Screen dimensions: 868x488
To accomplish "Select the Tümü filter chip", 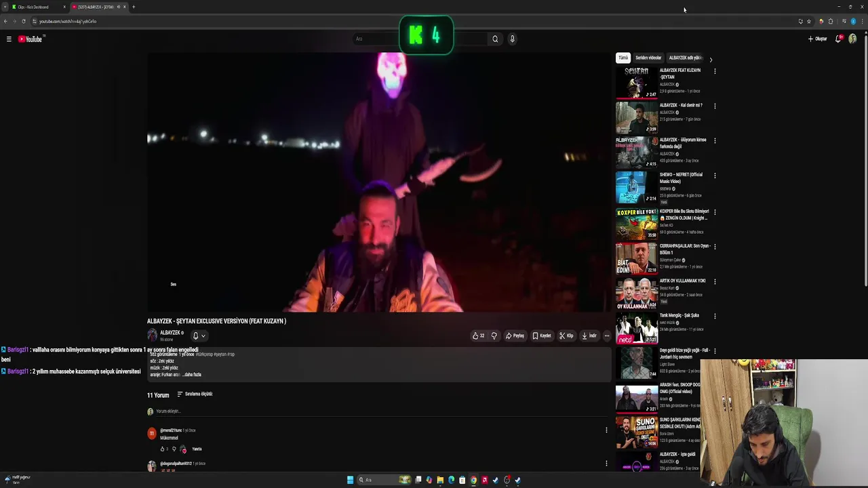I will pos(623,58).
